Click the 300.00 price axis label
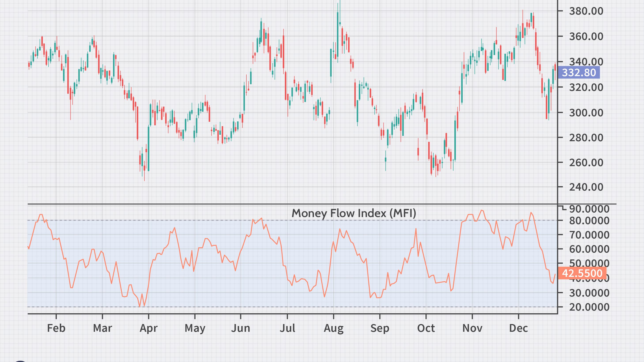Image resolution: width=644 pixels, height=362 pixels. (586, 113)
